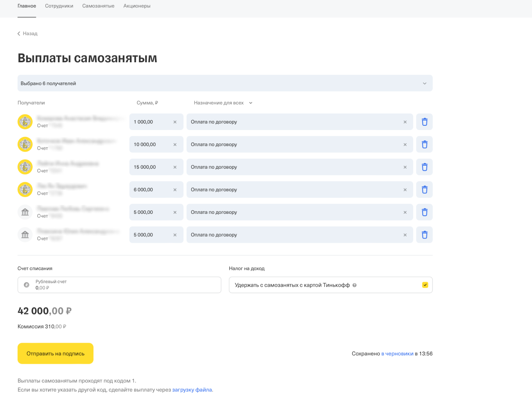Clear payment purpose in the first row
This screenshot has width=532, height=403.
pyautogui.click(x=405, y=122)
